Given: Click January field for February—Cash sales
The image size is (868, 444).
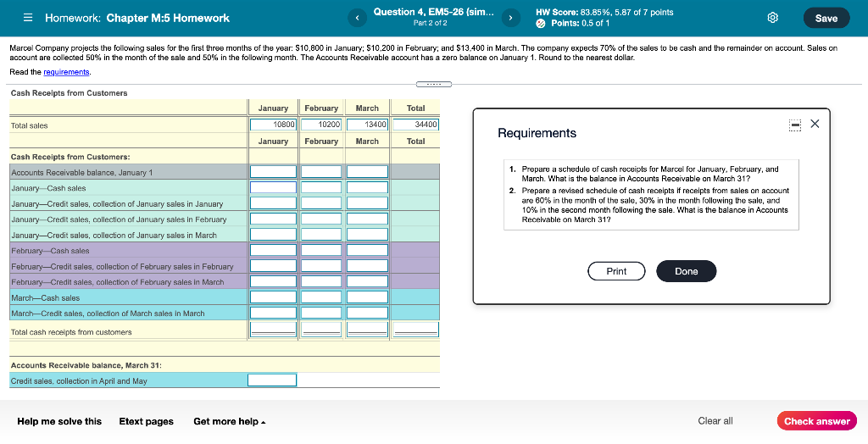Looking at the screenshot, I should [273, 250].
